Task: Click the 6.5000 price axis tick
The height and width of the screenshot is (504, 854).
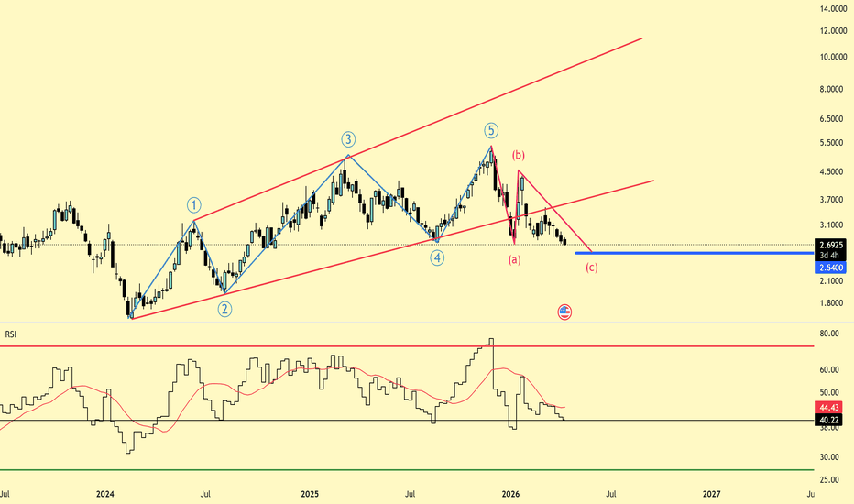Action: 833,119
